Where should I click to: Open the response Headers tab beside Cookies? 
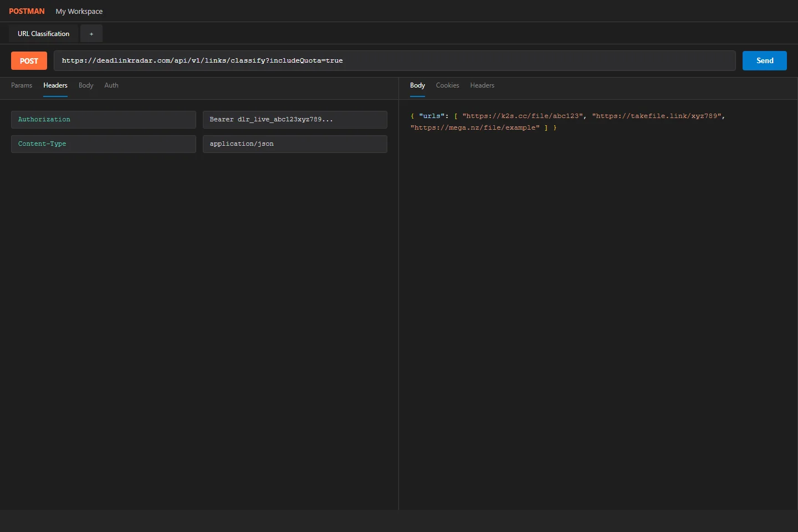482,85
